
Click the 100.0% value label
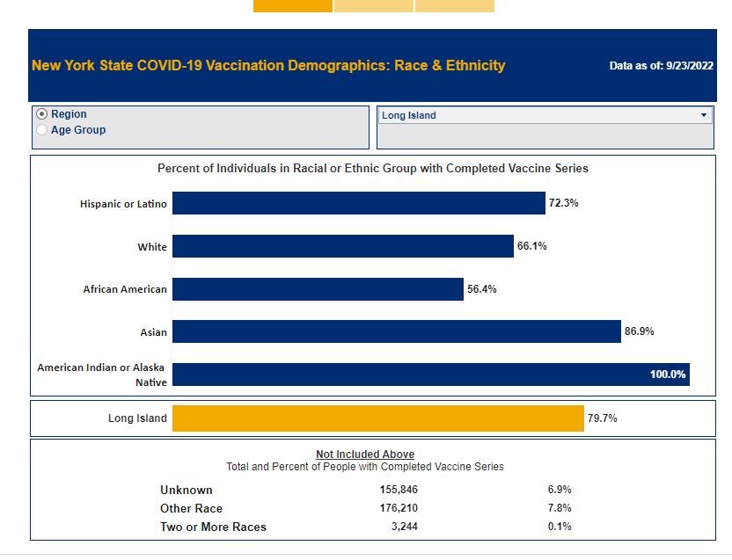[668, 375]
